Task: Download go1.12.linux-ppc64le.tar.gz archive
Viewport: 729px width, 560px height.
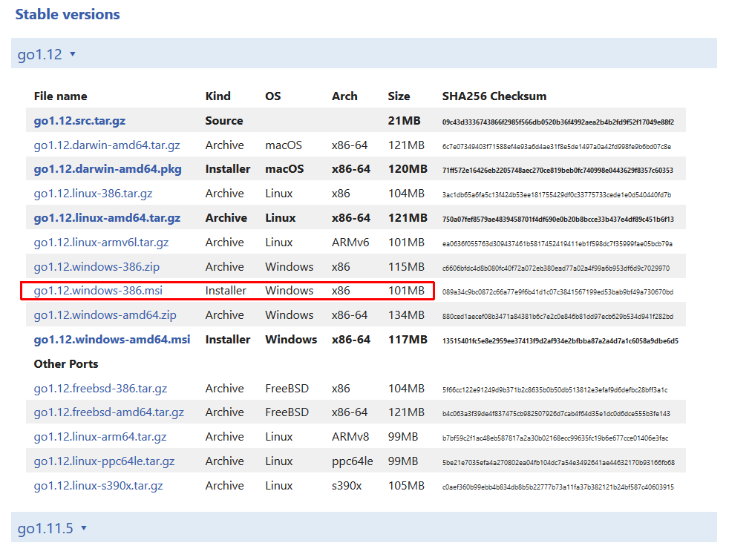Action: (104, 461)
